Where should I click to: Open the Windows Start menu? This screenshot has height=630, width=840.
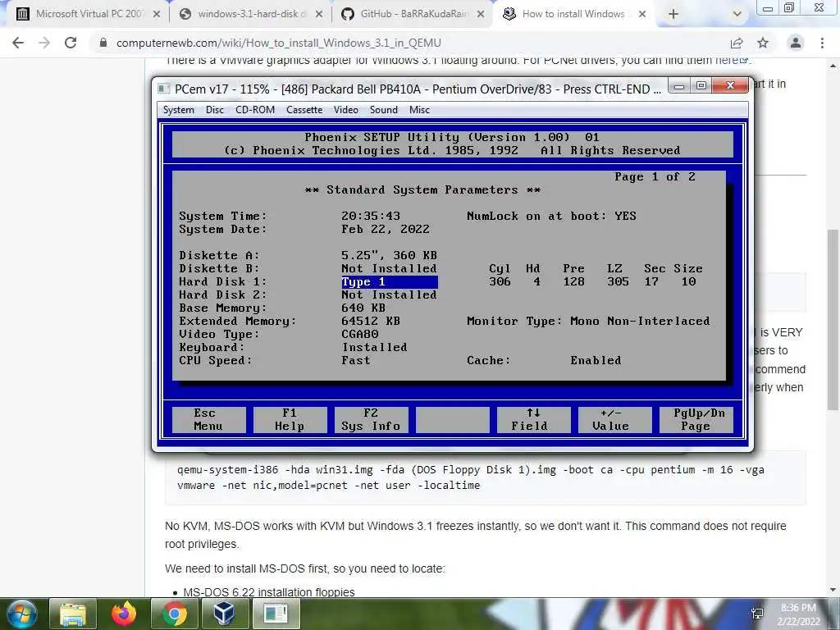(22, 614)
